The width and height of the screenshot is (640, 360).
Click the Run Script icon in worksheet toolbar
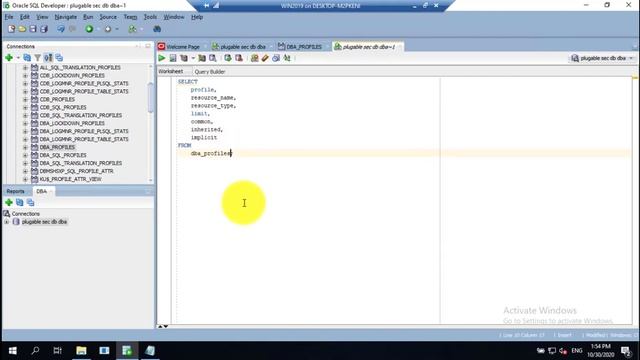point(173,58)
